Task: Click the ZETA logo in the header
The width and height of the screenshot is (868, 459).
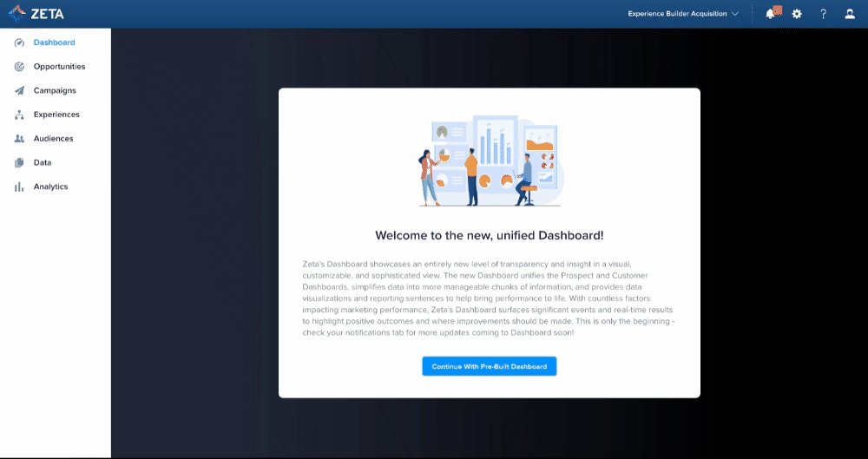Action: click(x=36, y=14)
